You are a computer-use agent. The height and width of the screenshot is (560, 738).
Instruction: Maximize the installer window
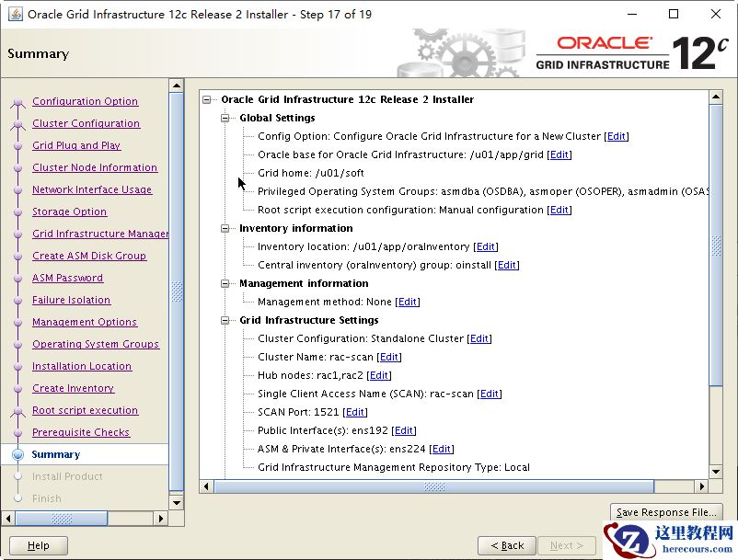(x=674, y=14)
